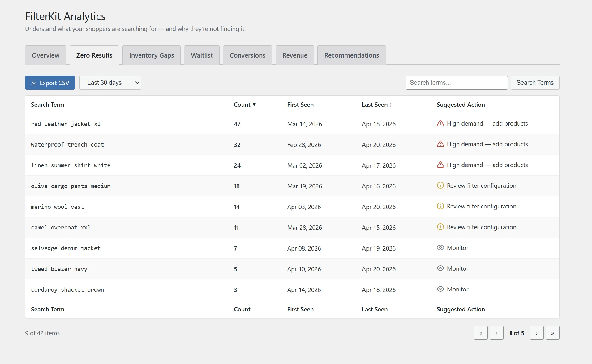This screenshot has width=592, height=364.
Task: Click the 'olive cargo pants medium' search term
Action: coord(71,186)
